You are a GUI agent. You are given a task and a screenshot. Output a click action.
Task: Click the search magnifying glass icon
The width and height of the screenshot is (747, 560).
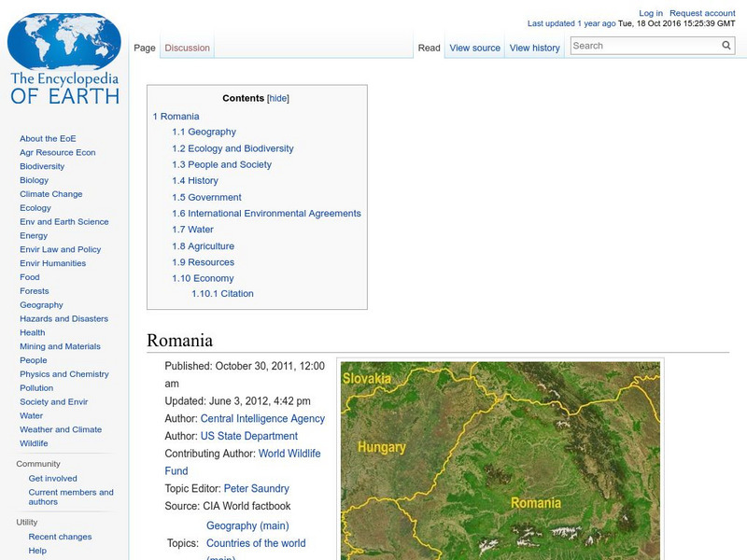[726, 44]
